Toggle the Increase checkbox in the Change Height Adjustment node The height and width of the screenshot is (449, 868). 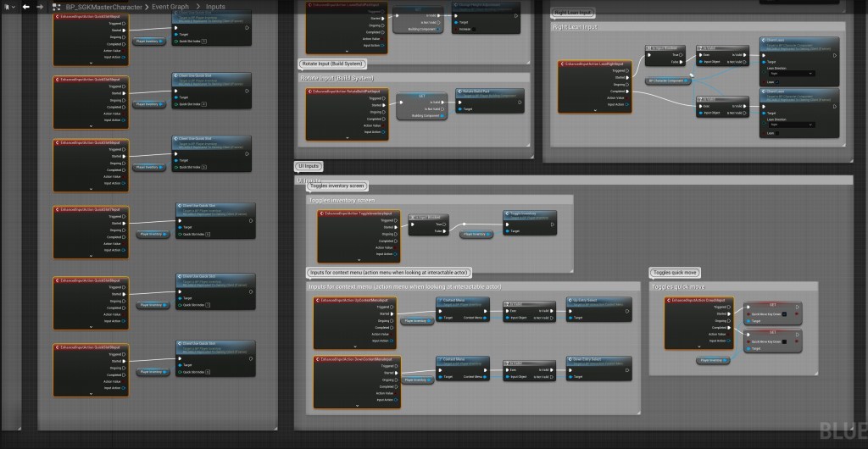[473, 30]
